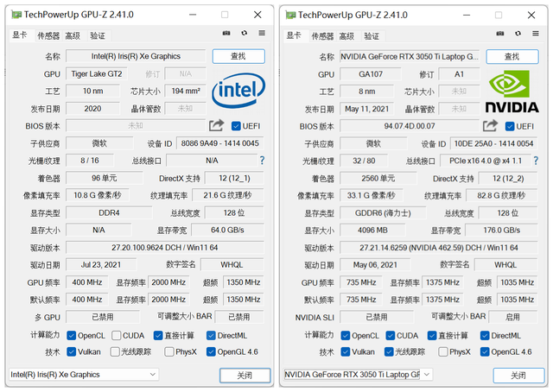
Task: Click the NVIDIA logo image
Action: (512, 92)
